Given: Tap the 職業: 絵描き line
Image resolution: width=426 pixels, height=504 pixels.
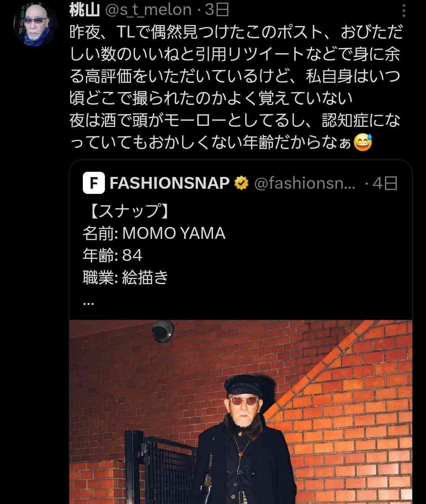Looking at the screenshot, I should point(125,277).
